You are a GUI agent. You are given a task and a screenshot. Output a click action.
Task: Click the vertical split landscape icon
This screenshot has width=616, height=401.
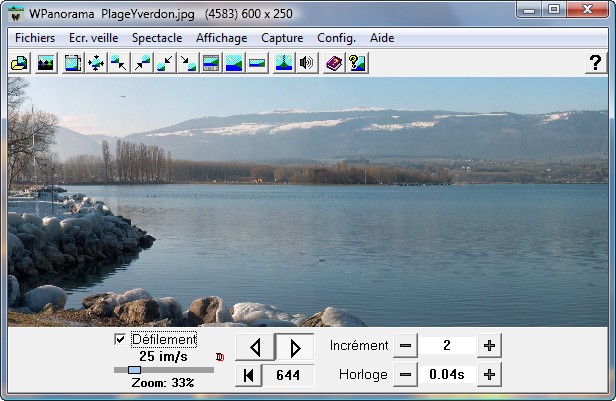point(284,63)
